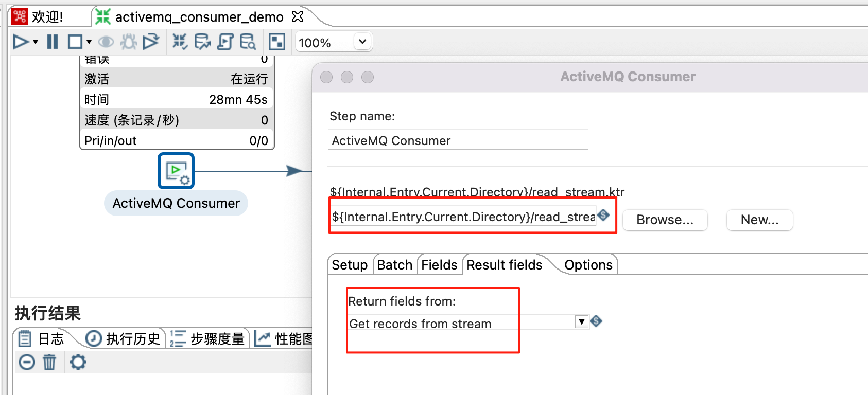This screenshot has height=395, width=868.
Task: Open the Result fields tab
Action: pos(505,264)
